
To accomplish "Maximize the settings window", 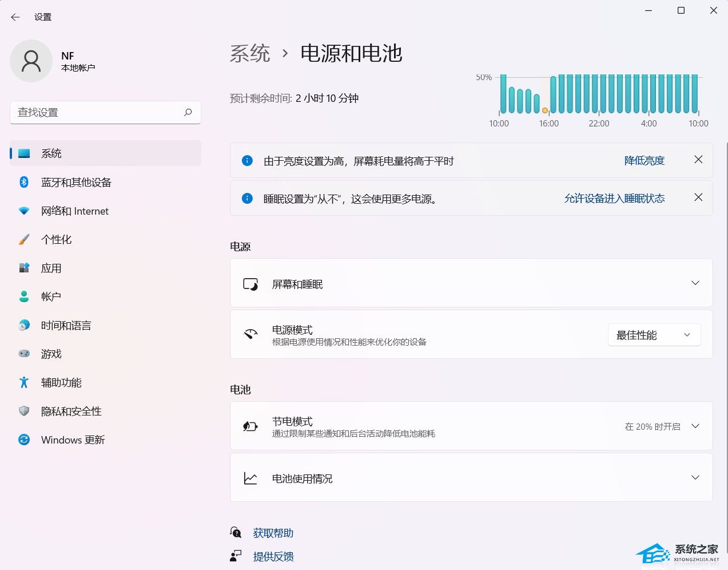I will [681, 10].
